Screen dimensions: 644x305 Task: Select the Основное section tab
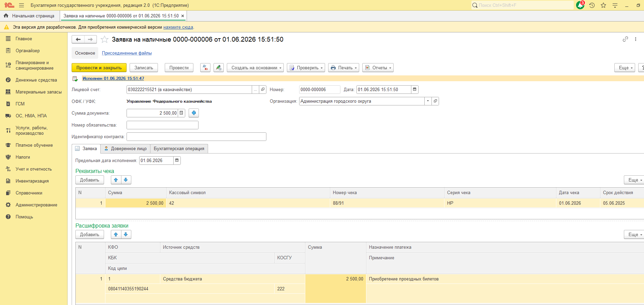point(85,53)
